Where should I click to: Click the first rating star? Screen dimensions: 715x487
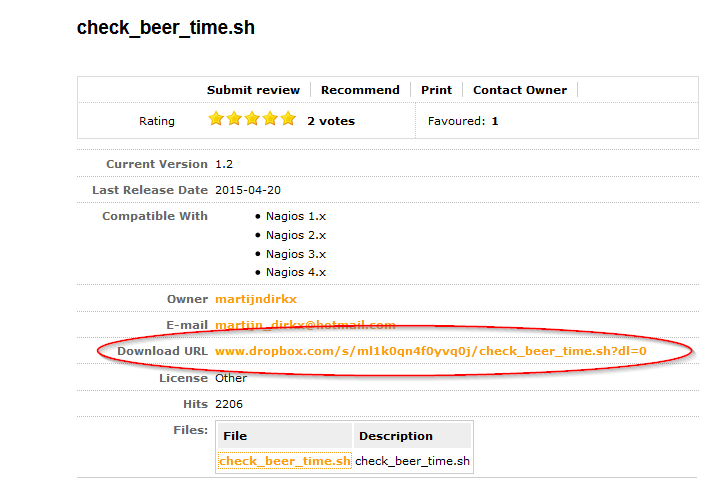pyautogui.click(x=216, y=120)
